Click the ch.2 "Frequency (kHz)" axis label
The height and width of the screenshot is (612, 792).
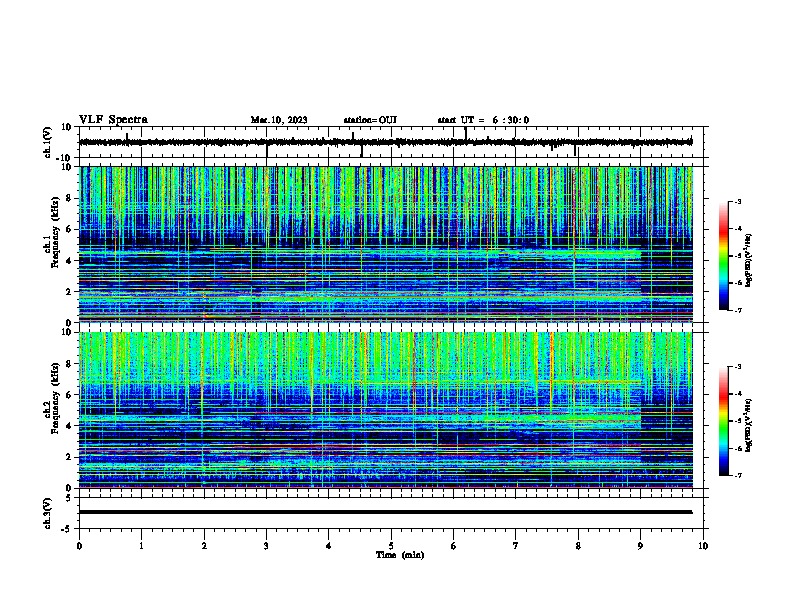[55, 398]
